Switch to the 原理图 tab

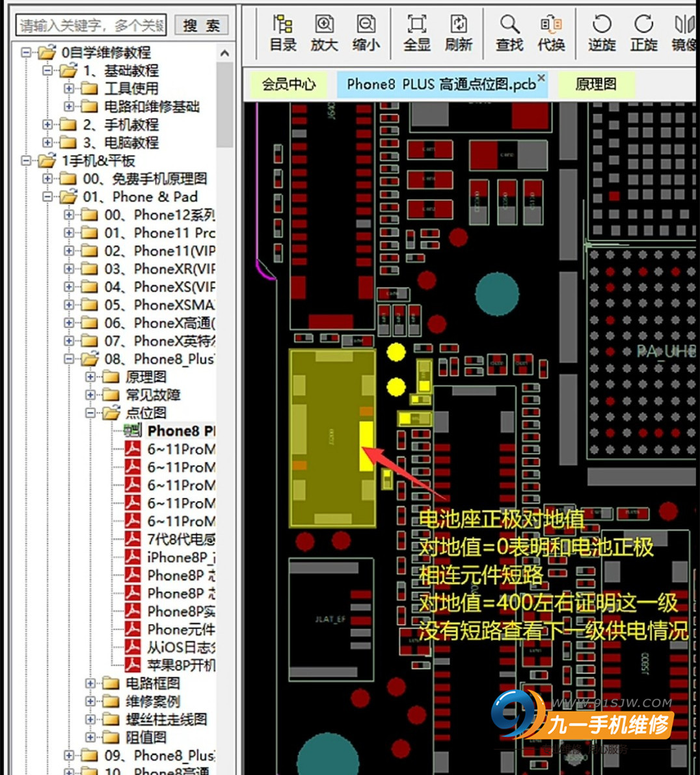click(x=596, y=85)
